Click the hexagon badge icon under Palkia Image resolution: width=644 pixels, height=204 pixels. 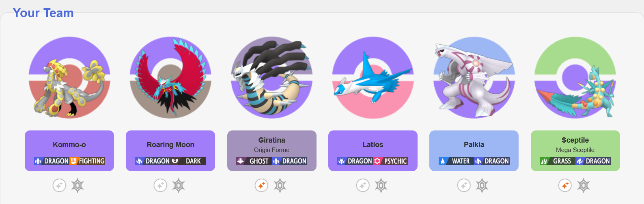pos(482,186)
